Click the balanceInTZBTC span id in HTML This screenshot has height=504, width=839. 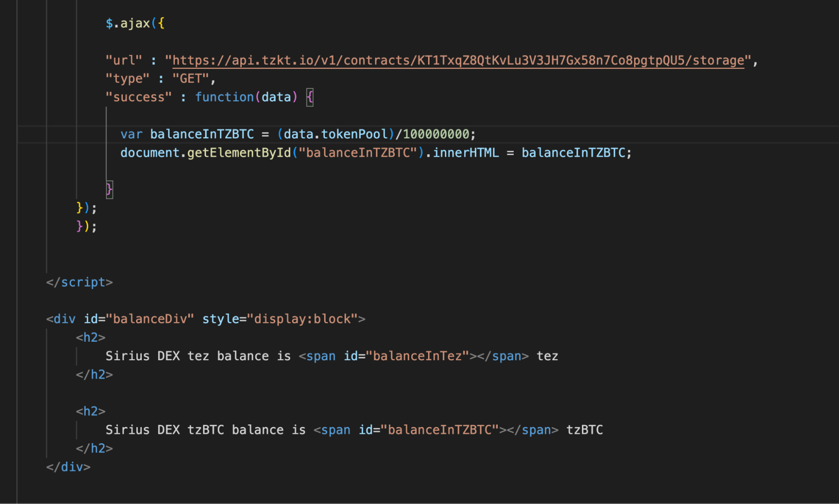(439, 430)
